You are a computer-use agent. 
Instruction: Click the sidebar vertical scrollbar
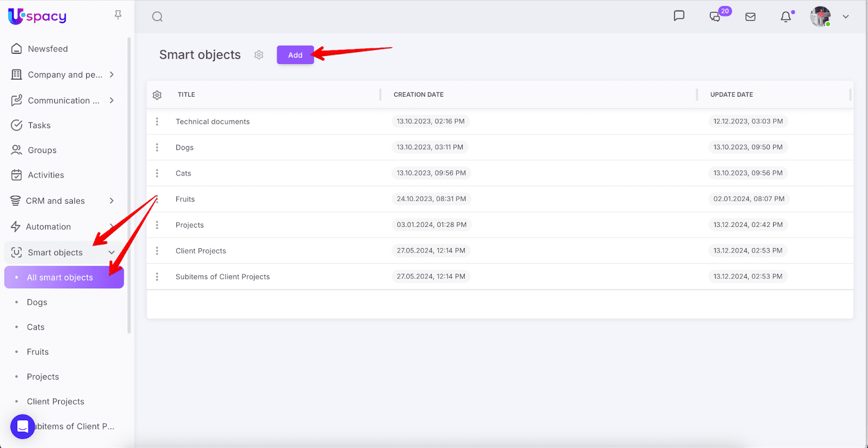[x=129, y=185]
